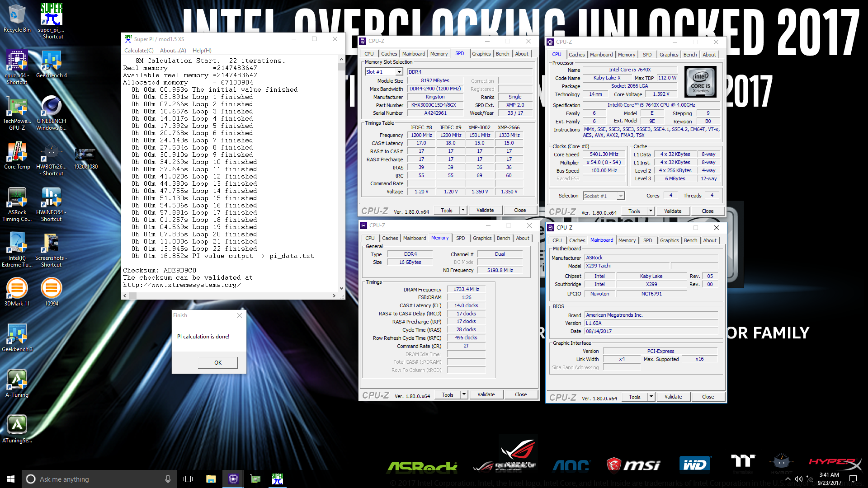The image size is (868, 488).
Task: Click Super PI vertical scrollbar down arrow
Action: point(341,288)
